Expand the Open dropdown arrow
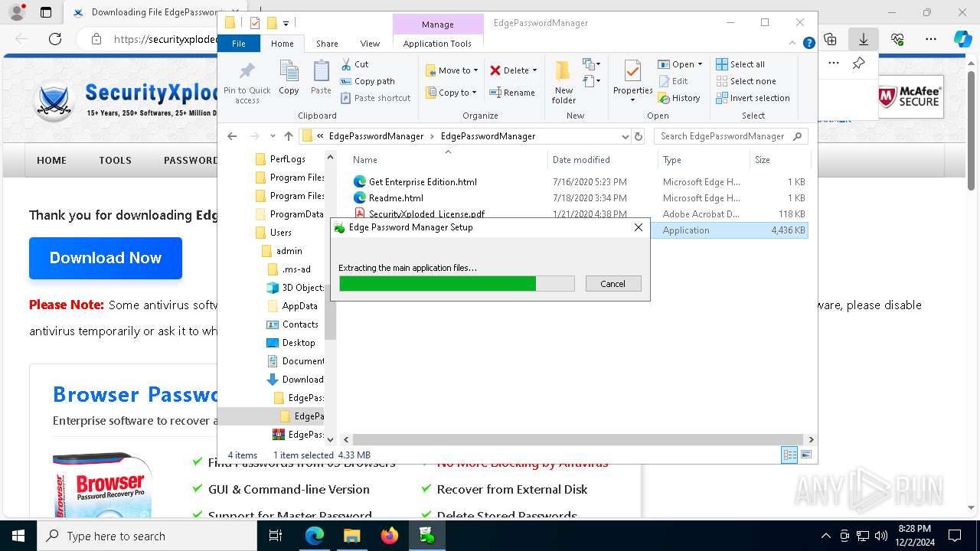This screenshot has height=551, width=980. point(700,64)
